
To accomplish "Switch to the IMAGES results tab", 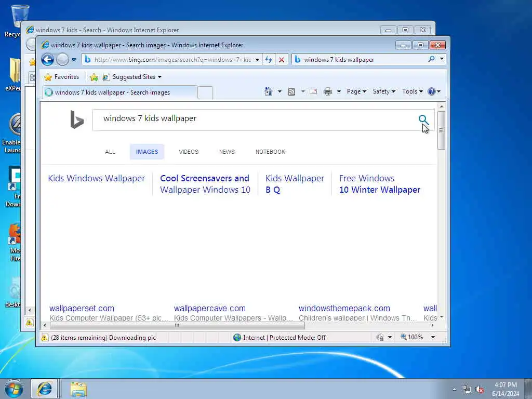I will (x=147, y=152).
